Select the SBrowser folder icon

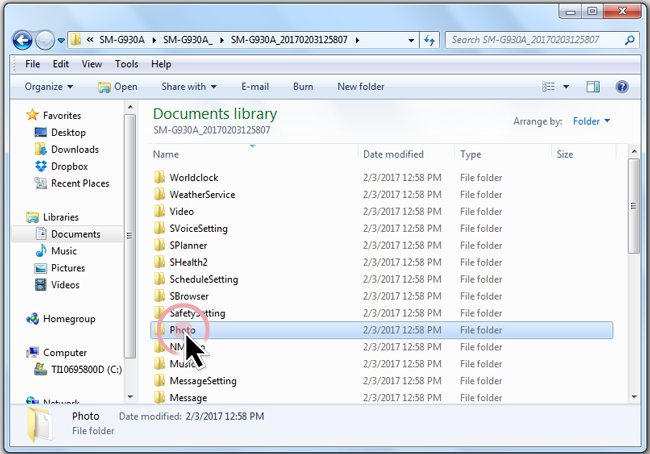160,296
